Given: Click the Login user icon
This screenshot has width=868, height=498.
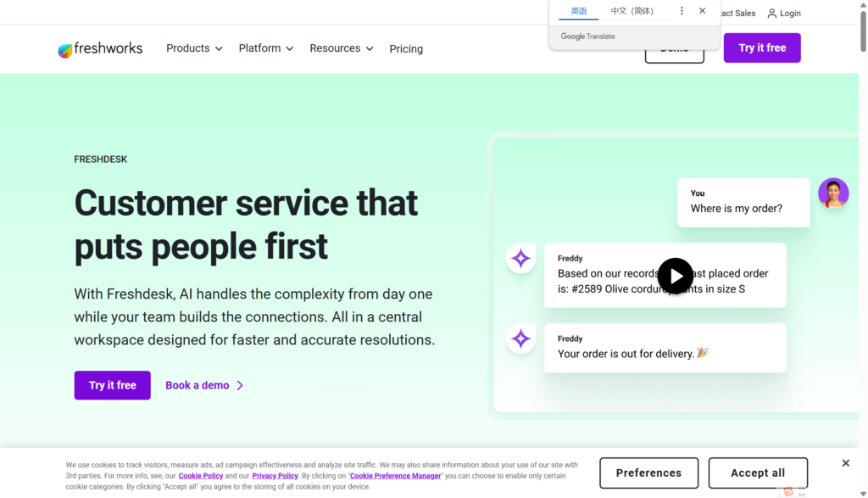Looking at the screenshot, I should click(772, 14).
